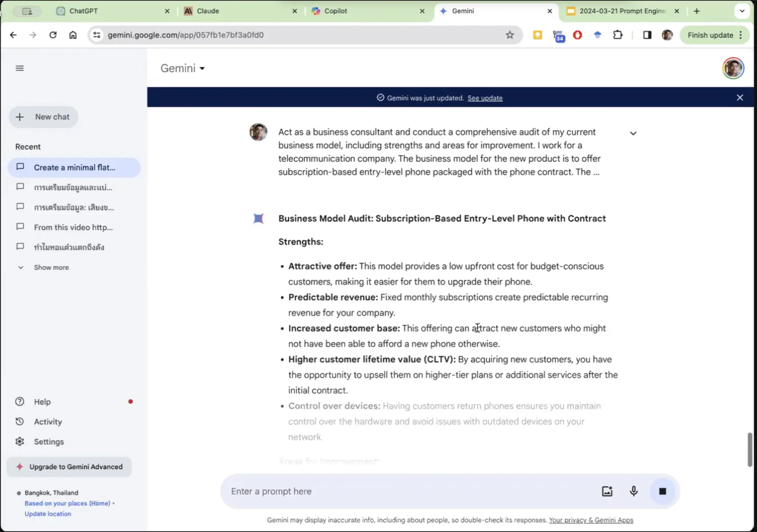Screen dimensions: 757x532
Task: Dismiss the Gemini update notification
Action: [x=740, y=97]
